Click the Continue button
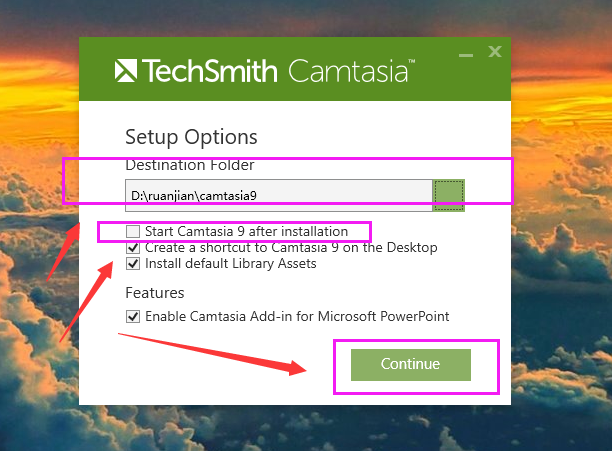Image resolution: width=612 pixels, height=451 pixels. point(411,364)
